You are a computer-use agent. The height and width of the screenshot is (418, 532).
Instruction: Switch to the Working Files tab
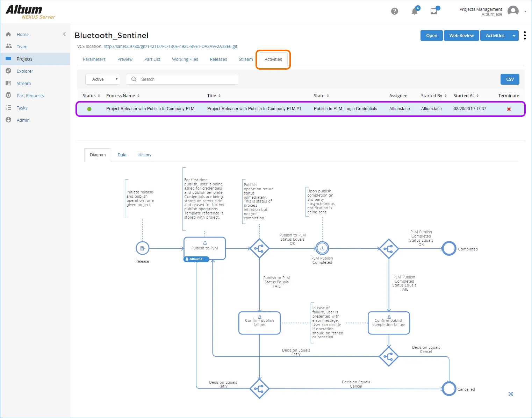tap(185, 59)
